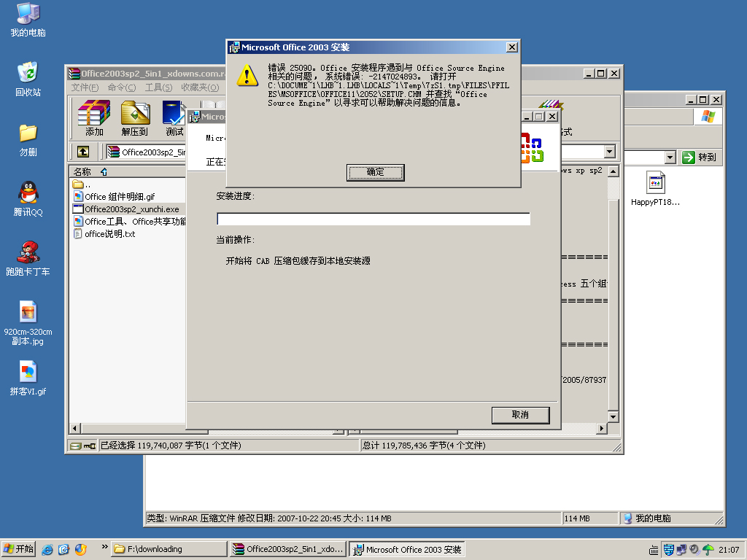Select Office2003sp2_xunchi.exe in WinRAR list
Screen dimensions: 747x560
click(126, 209)
